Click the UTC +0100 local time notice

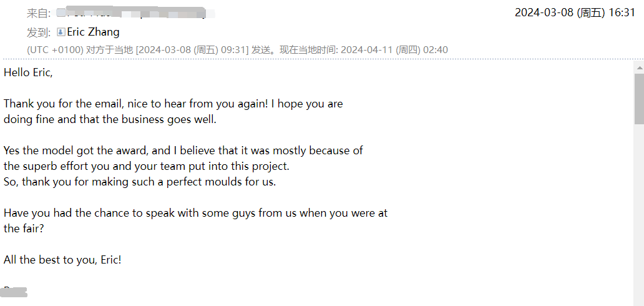pyautogui.click(x=237, y=50)
